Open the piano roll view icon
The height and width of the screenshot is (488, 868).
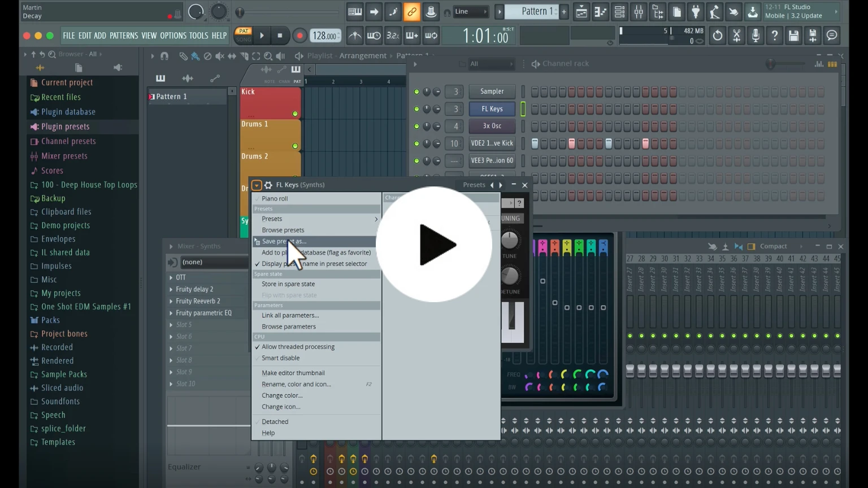tap(601, 12)
